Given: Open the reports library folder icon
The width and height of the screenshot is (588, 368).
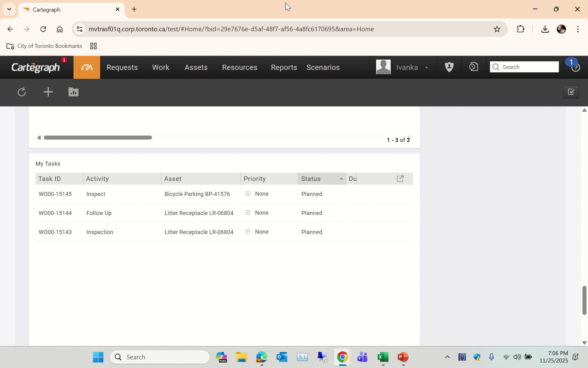Looking at the screenshot, I should click(73, 92).
